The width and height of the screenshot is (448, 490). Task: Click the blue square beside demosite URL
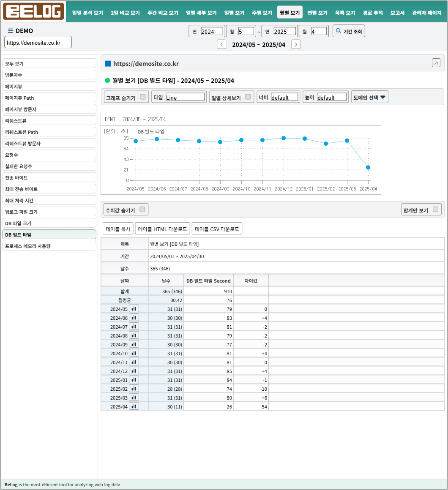click(x=108, y=64)
